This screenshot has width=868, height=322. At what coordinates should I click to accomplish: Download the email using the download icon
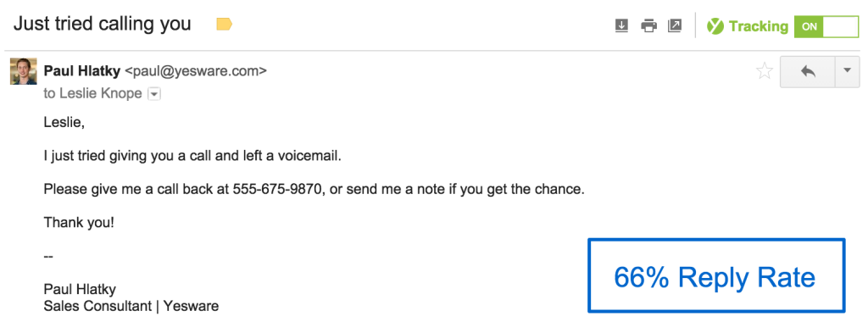(621, 25)
